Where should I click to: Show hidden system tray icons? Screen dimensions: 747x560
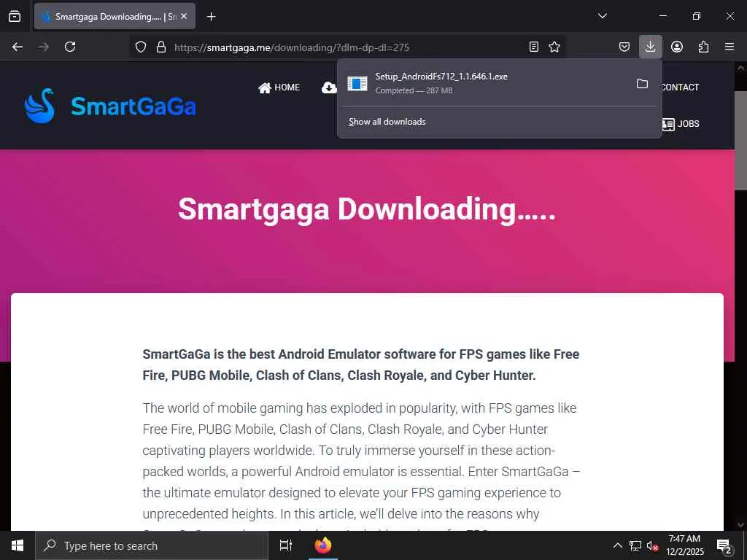[617, 545]
